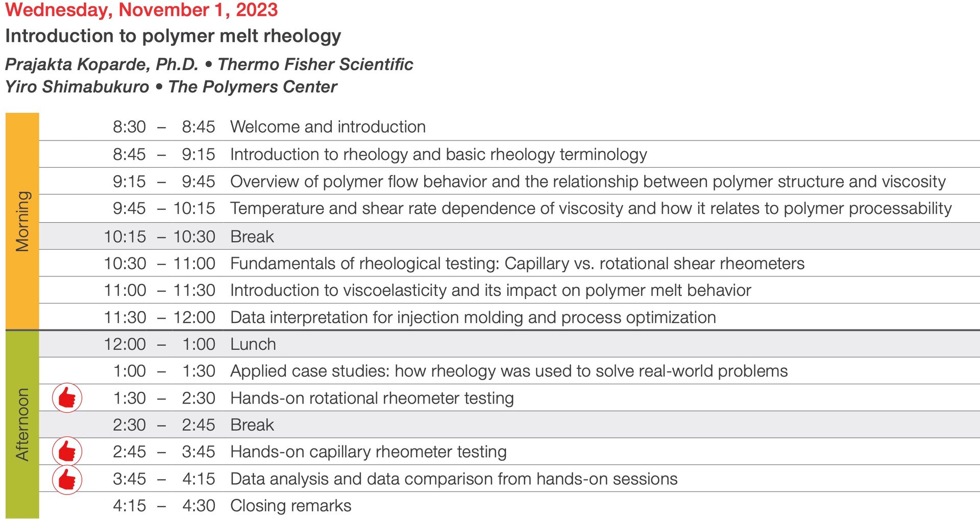Select Introduction to rheology and basic terminology row
This screenshot has height=519, width=980.
pos(509,154)
